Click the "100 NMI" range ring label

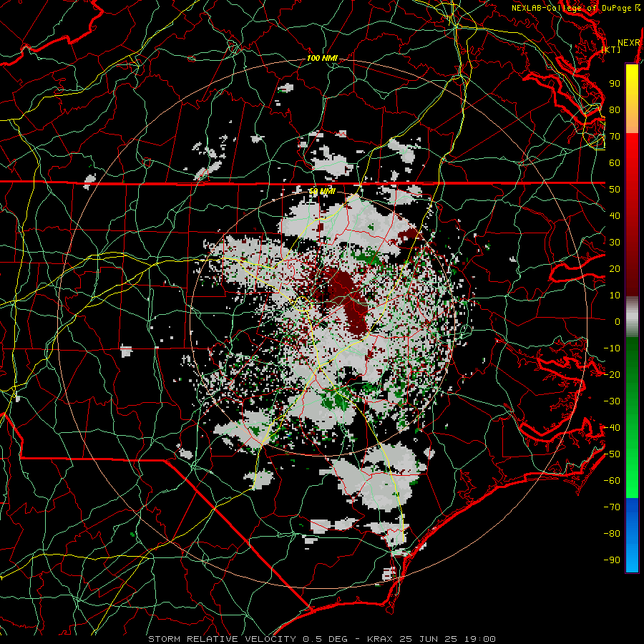pos(322,58)
